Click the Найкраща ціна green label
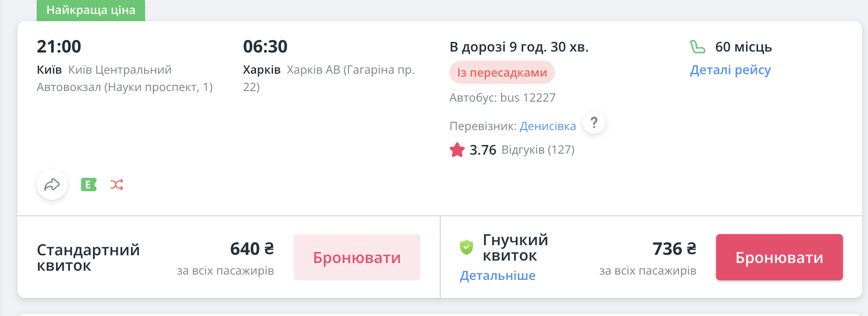 click(91, 10)
